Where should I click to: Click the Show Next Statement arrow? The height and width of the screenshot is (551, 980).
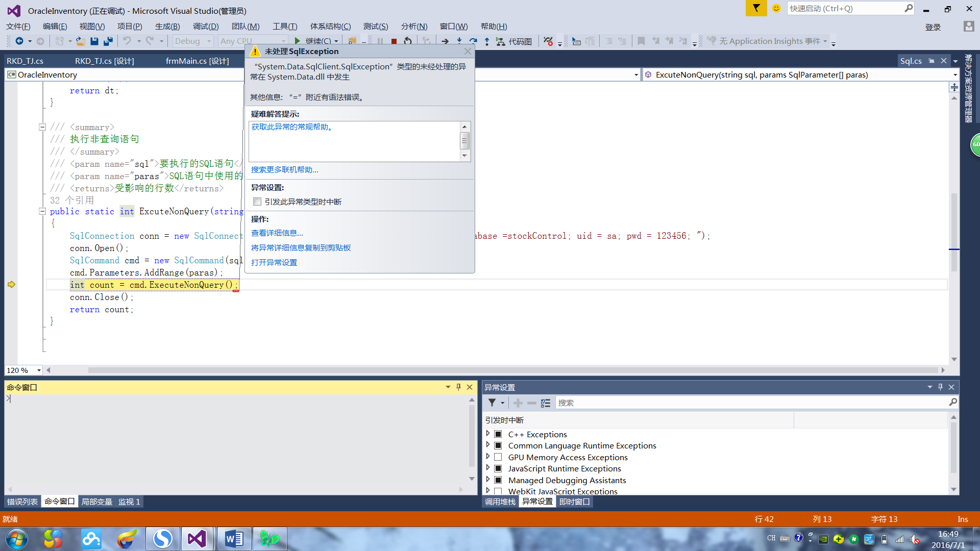tap(445, 41)
